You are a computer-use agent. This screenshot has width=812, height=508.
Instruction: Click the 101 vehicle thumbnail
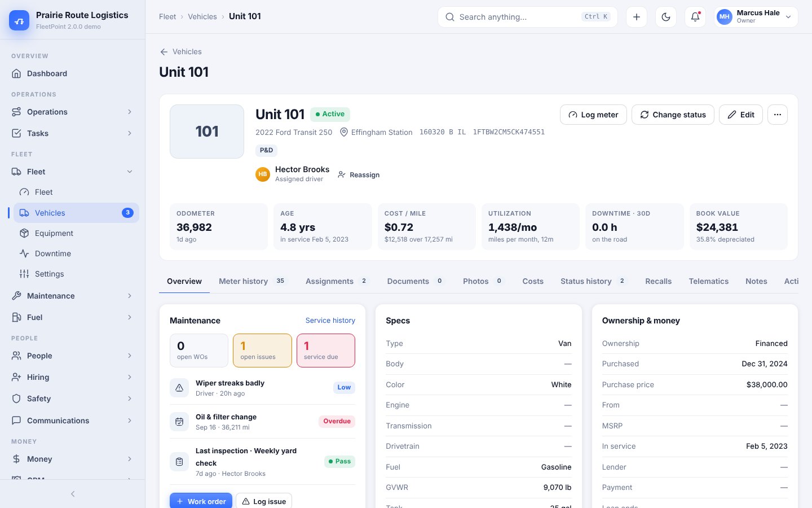pos(207,132)
